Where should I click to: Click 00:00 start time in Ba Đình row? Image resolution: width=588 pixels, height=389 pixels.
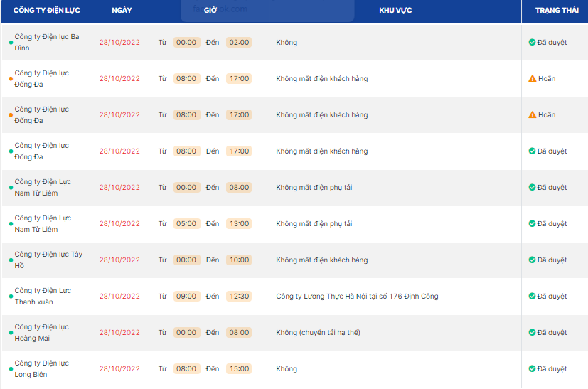[x=186, y=42]
